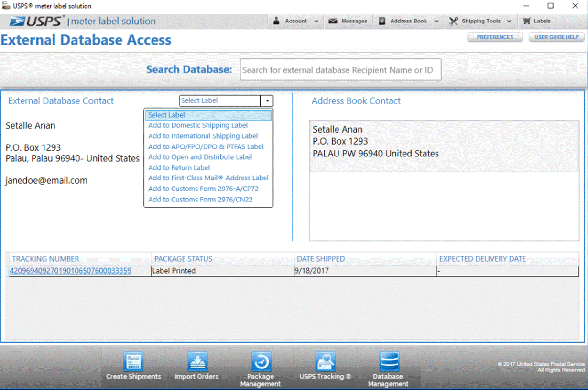Select the Address Book Contact entry Setalle Anan
The height and width of the screenshot is (390, 588).
coord(444,146)
